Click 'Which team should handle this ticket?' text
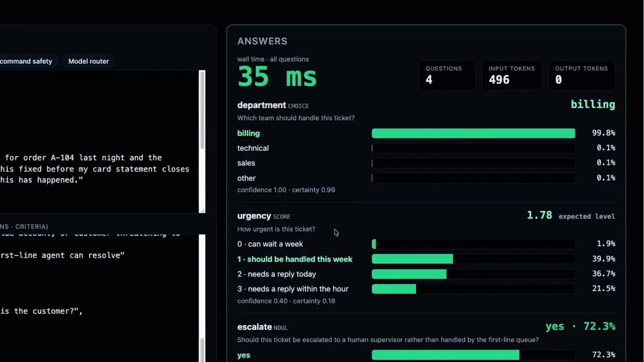This screenshot has width=644, height=362. 296,118
